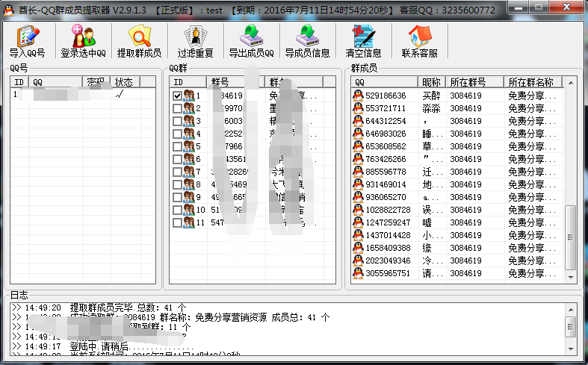Click log line 提取群成员完毕.总数: 41 个
This screenshot has width=588, height=365.
point(128,308)
